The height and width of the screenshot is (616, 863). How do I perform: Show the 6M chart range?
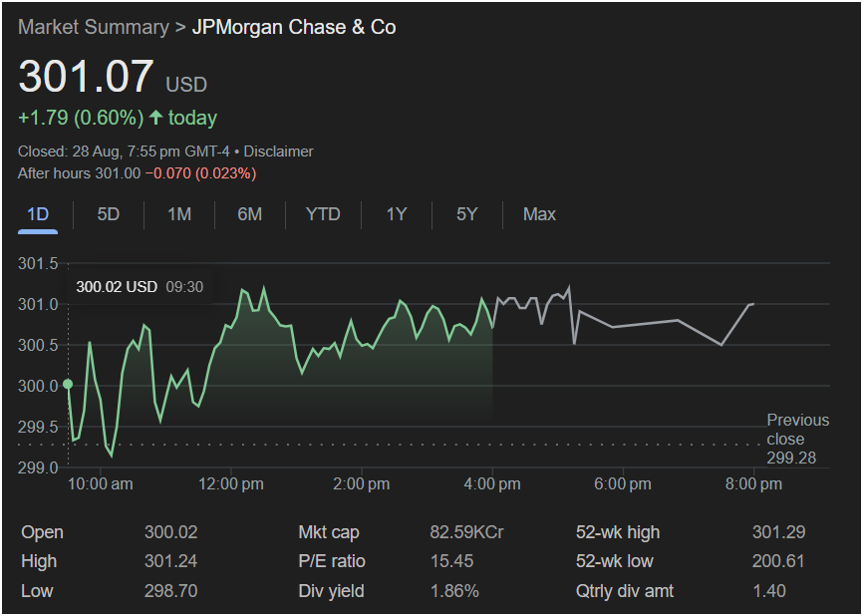pos(250,214)
